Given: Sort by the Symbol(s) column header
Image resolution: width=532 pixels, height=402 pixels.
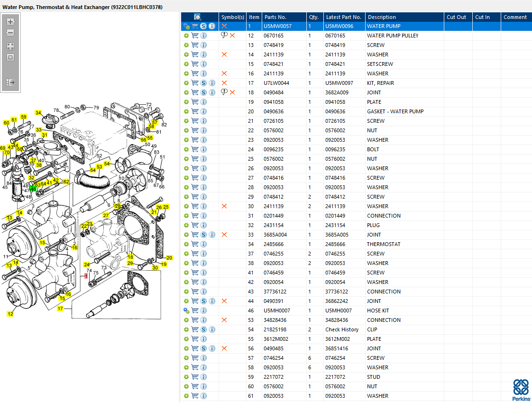Looking at the screenshot, I should coord(232,17).
